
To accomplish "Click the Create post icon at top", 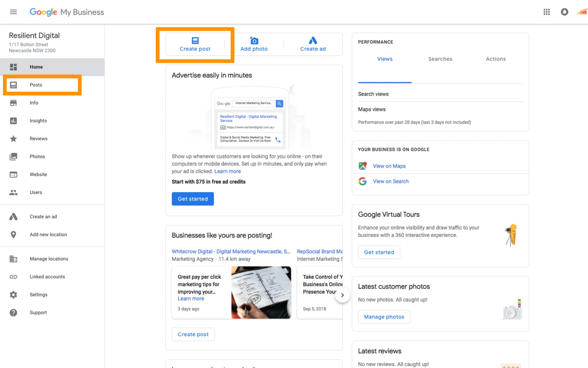I will [x=195, y=40].
